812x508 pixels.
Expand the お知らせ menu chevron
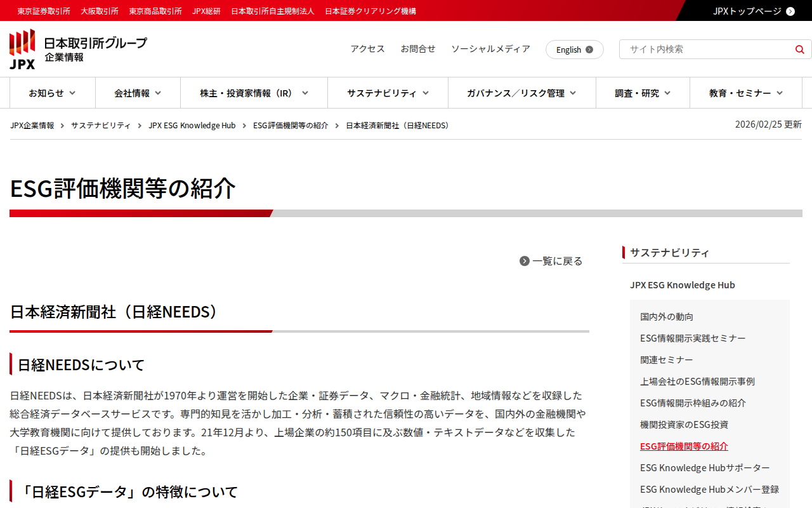(72, 93)
